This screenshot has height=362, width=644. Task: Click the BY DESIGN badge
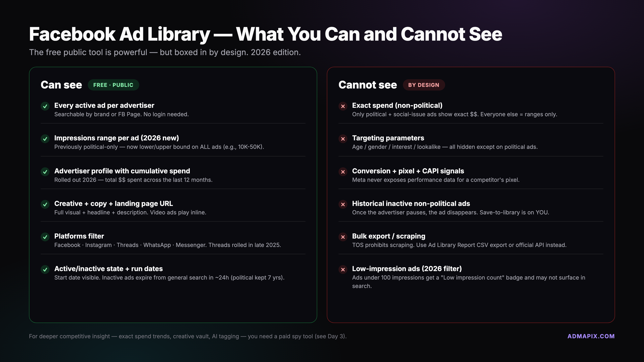423,85
